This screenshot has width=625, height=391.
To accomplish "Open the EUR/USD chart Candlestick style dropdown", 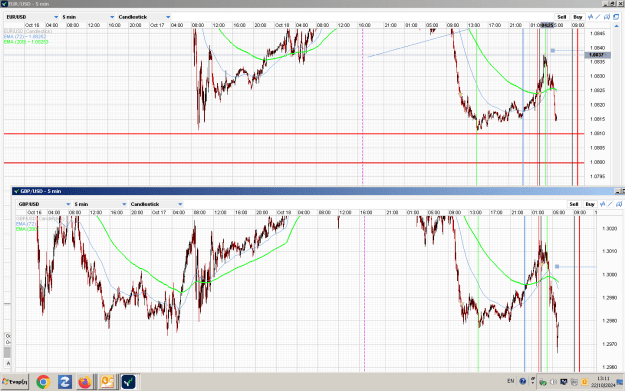I will point(144,17).
